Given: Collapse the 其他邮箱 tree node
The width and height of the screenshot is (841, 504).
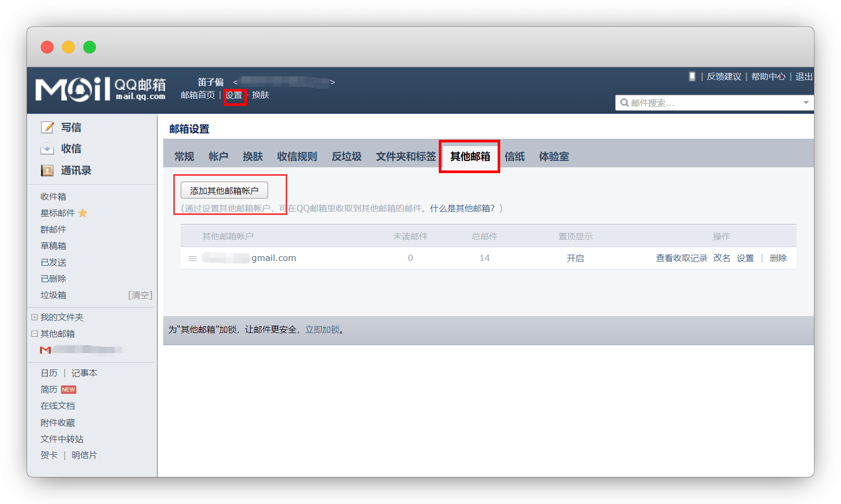Looking at the screenshot, I should click(34, 334).
